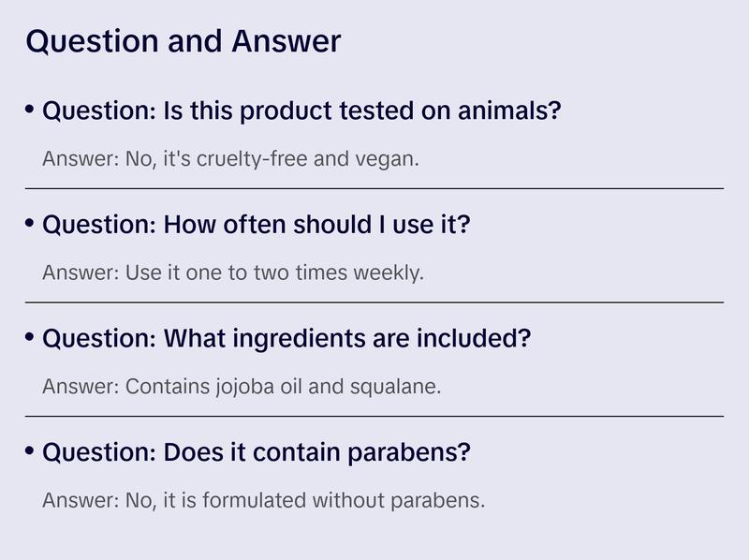Image resolution: width=749 pixels, height=560 pixels.
Task: Click the answer "Use it one to two times weekly."
Action: [233, 273]
